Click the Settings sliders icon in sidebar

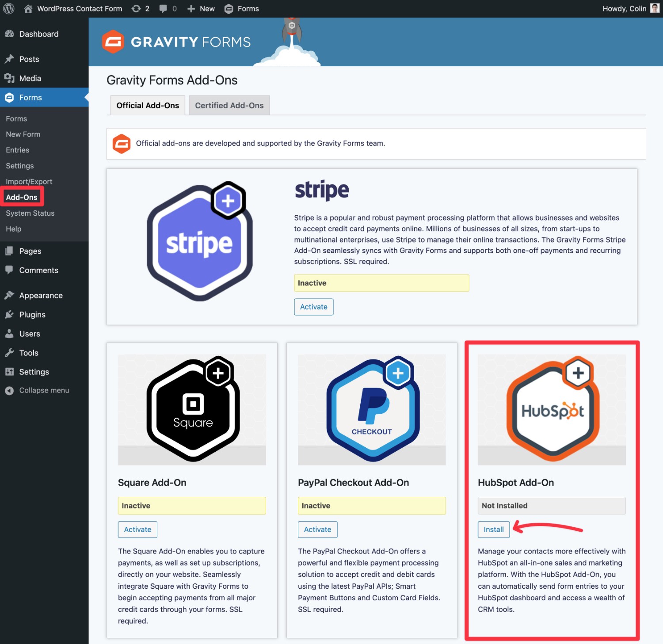(9, 372)
